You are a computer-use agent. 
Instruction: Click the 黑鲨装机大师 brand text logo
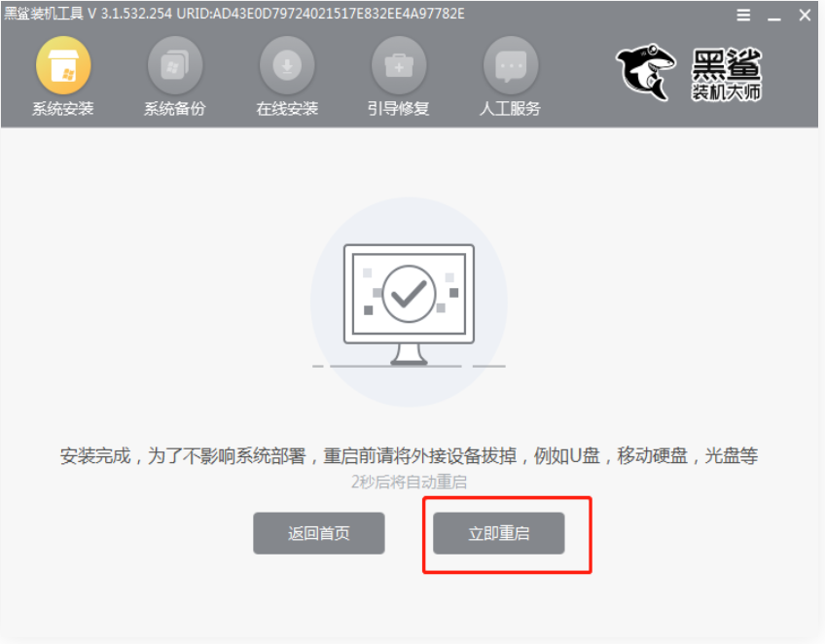pos(727,74)
